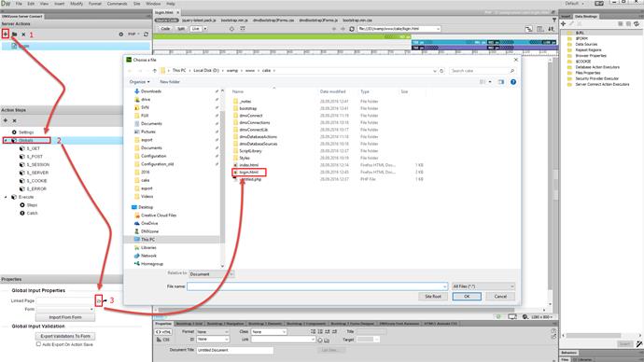644x362 pixels.
Task: Click Import From Form button
Action: pos(65,317)
